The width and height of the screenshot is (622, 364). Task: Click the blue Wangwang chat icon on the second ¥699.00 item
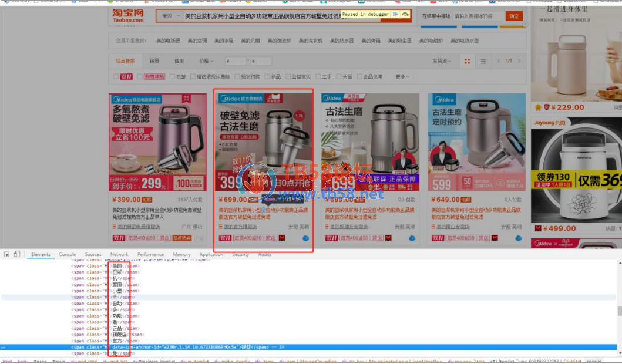click(412, 238)
